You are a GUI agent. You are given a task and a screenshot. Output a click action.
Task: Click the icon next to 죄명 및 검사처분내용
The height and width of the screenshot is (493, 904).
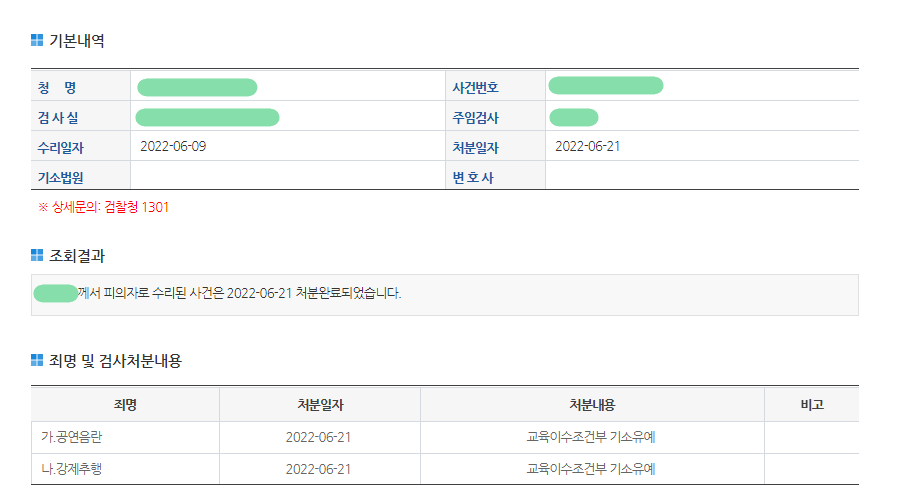point(37,360)
